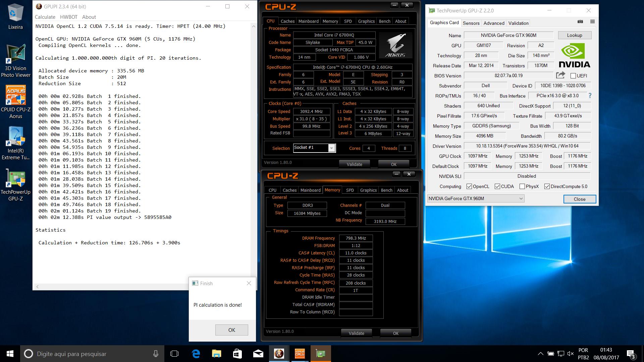This screenshot has width=644, height=362.
Task: Click the network icon in system tray
Action: (560, 354)
